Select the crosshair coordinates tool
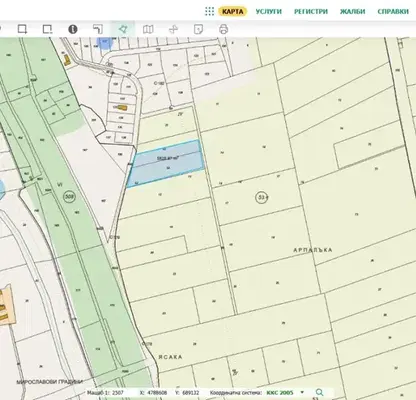This screenshot has width=416, height=400. pos(173,29)
